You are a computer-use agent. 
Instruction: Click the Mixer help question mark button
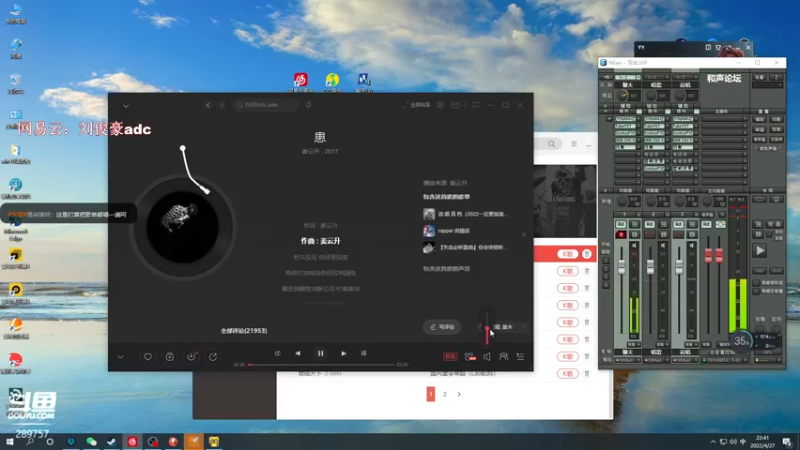click(776, 77)
